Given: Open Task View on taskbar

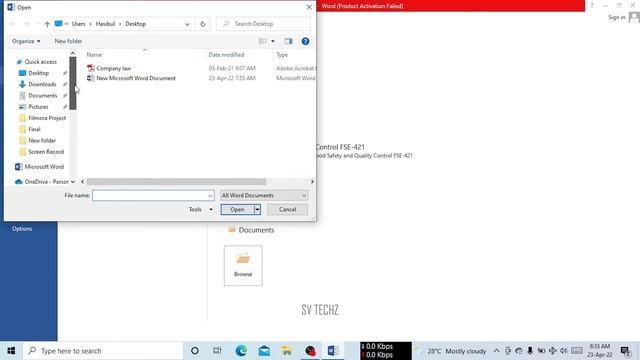Looking at the screenshot, I should click(x=217, y=351).
